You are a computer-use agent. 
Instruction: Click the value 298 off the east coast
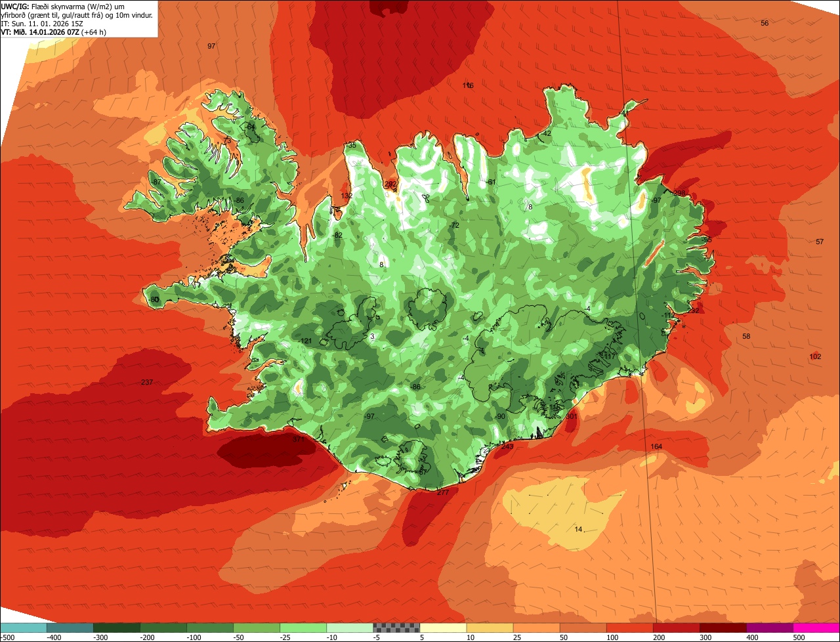[x=679, y=193]
